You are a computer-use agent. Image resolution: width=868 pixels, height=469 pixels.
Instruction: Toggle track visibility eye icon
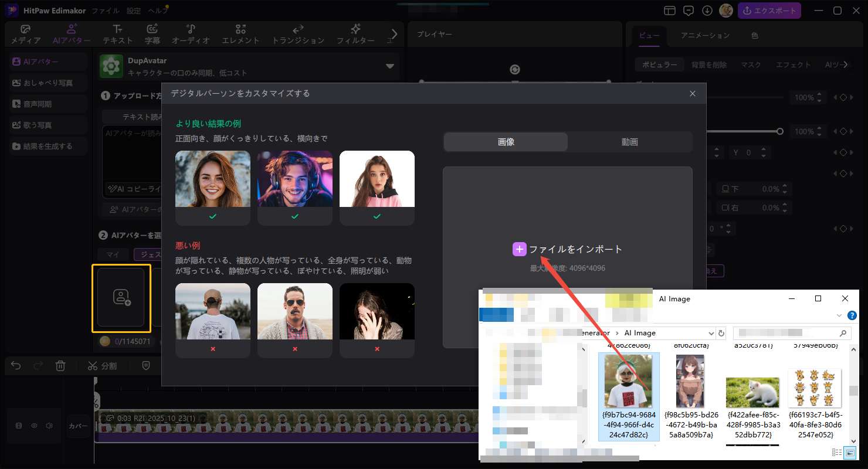[34, 426]
